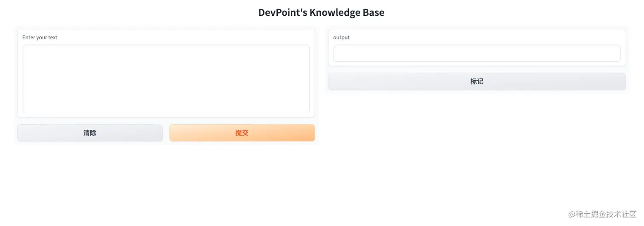Screen dimensions: 644x226
Task: Focus the "Enter your text" textarea
Action: tap(166, 79)
